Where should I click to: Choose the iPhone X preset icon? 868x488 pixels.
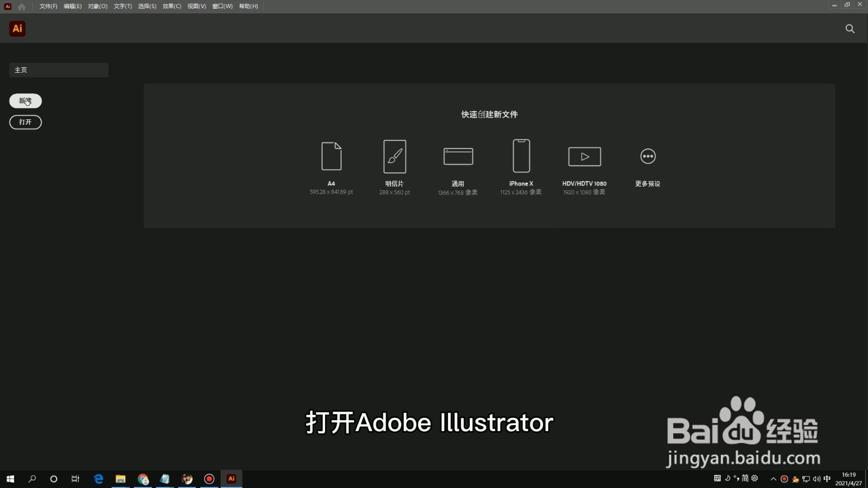521,156
